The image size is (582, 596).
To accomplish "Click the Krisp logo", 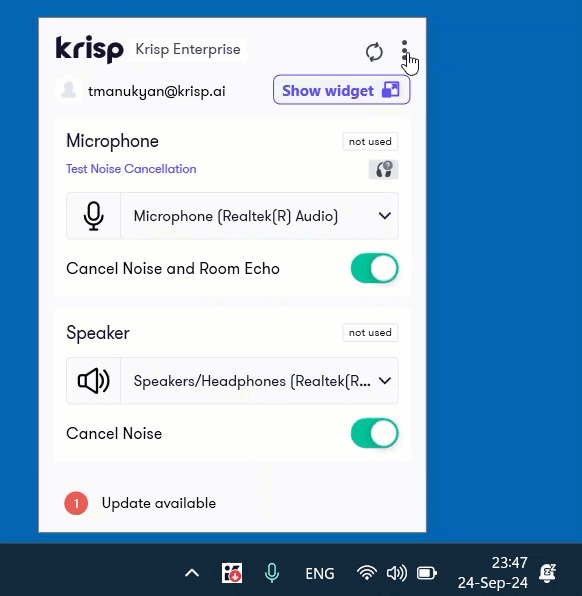I will (90, 49).
